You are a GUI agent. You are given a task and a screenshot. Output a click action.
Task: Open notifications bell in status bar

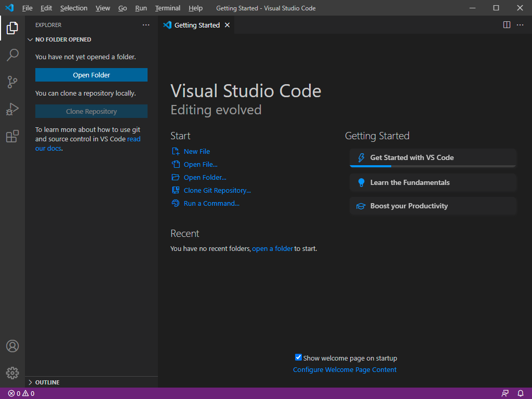(521, 394)
